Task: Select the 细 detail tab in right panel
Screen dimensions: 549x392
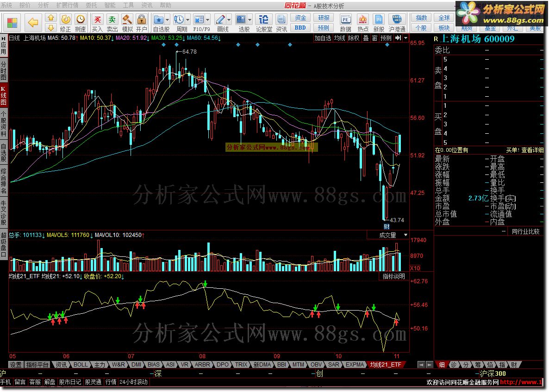Action: point(442,365)
